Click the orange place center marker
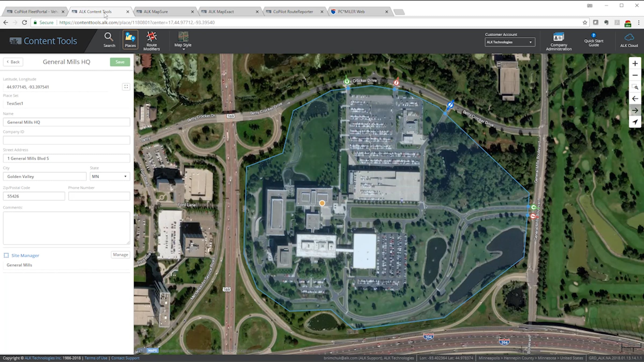 (x=322, y=203)
